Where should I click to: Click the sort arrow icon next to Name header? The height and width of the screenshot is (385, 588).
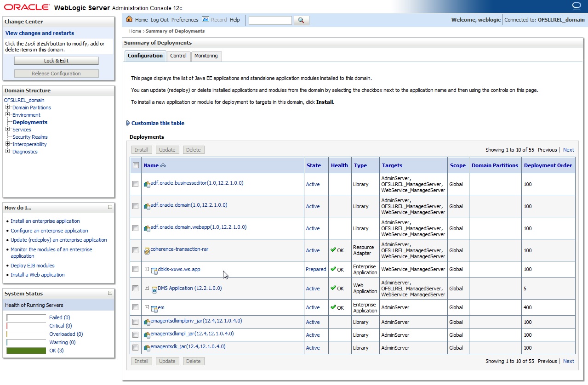click(163, 165)
